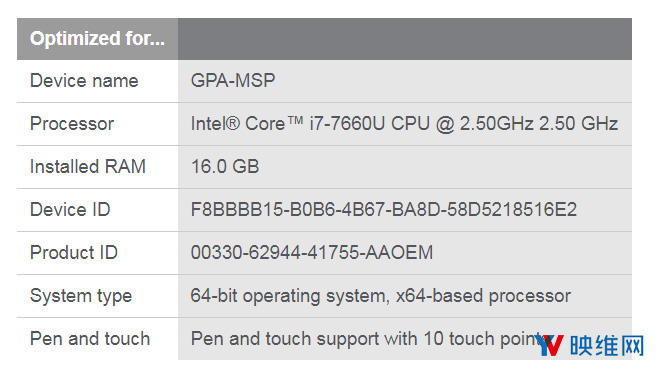Select the 'Device ID' label
The height and width of the screenshot is (379, 667).
pyautogui.click(x=70, y=210)
